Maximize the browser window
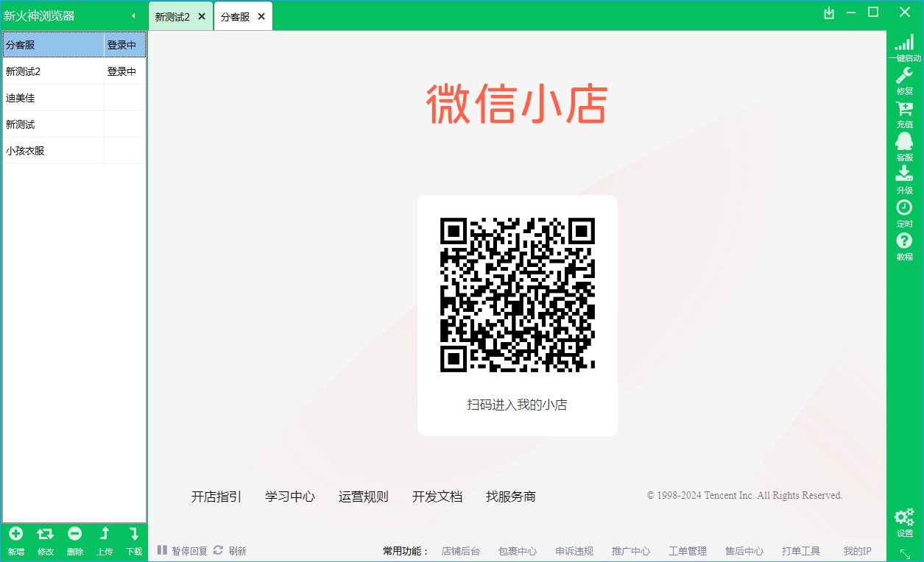Screen dimensions: 924x562 [873, 12]
